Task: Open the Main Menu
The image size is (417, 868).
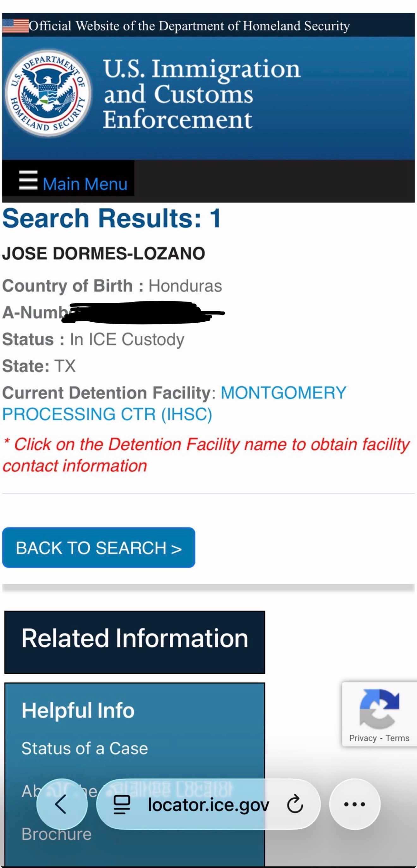Action: [x=85, y=184]
